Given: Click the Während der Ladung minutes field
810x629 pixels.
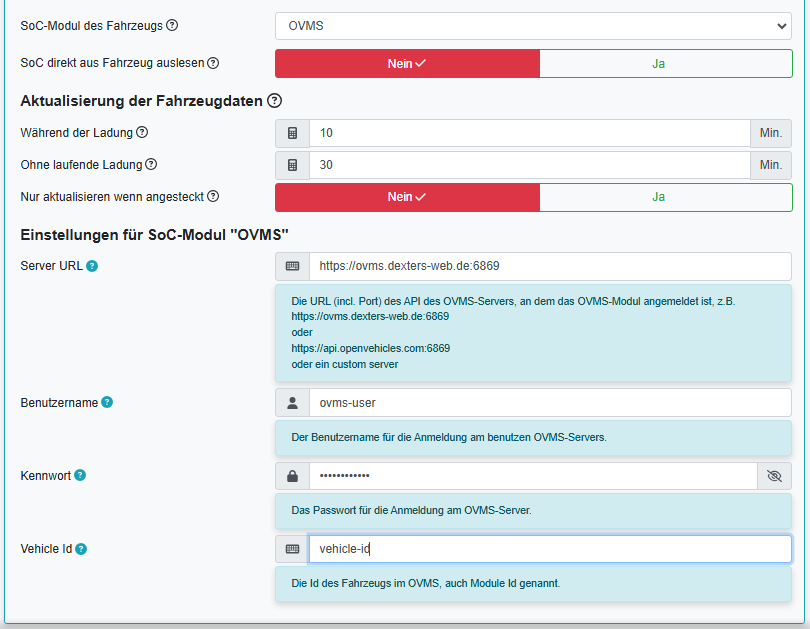Looking at the screenshot, I should (x=529, y=133).
